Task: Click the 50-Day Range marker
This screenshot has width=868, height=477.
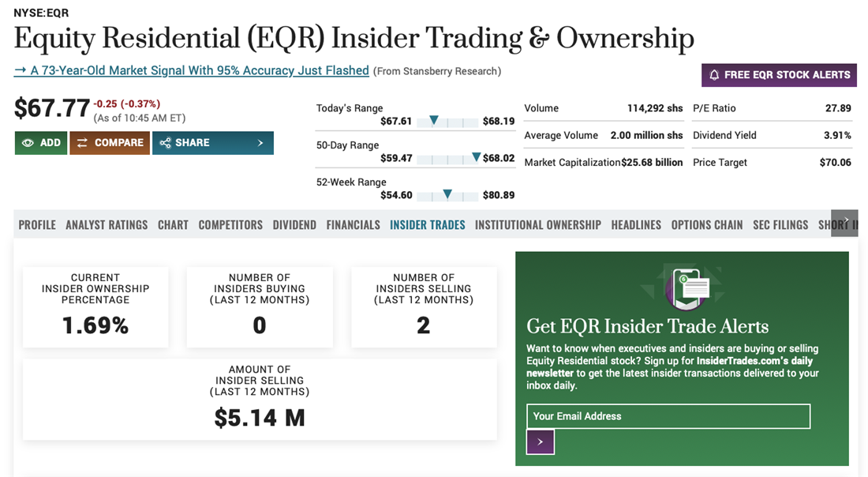Action: 476,157
